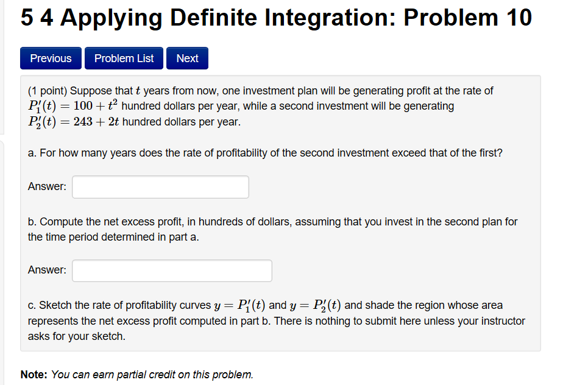Click the (1 point) label in the problem statement
The image size is (588, 385).
(47, 90)
